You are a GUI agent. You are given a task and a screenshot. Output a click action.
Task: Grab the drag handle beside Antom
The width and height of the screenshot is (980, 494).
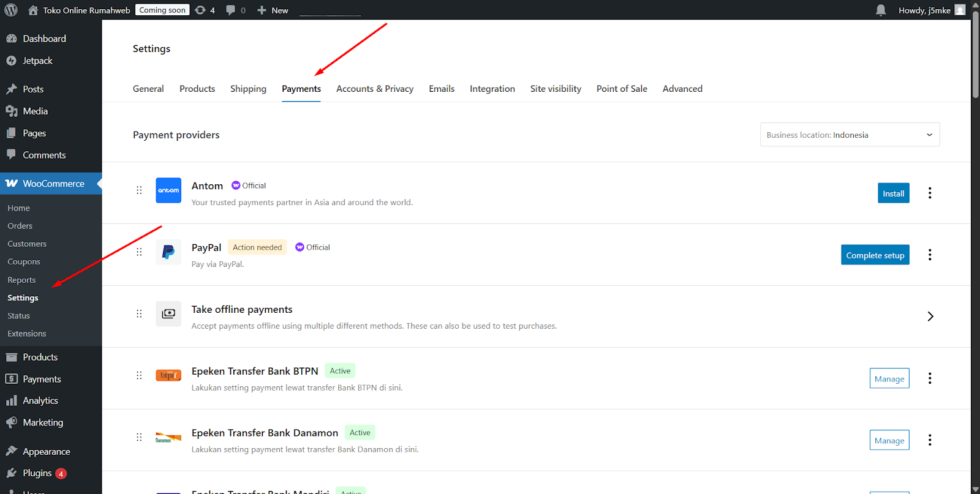click(139, 190)
